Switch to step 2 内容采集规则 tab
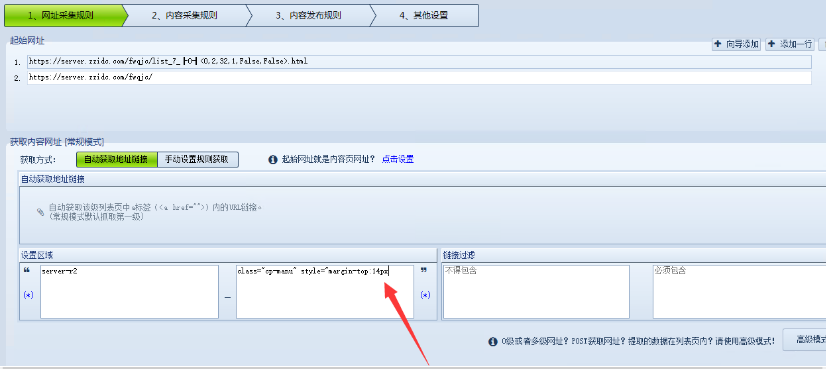 (184, 15)
